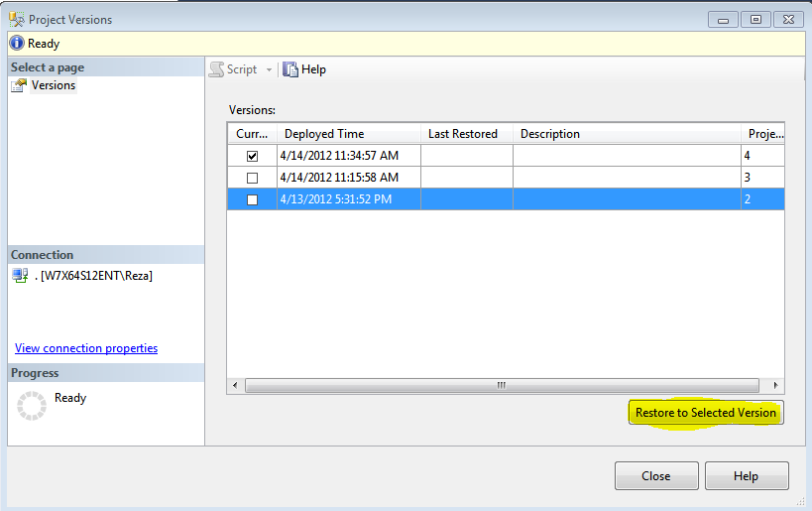812x511 pixels.
Task: Open the Script dropdown arrow
Action: (x=269, y=69)
